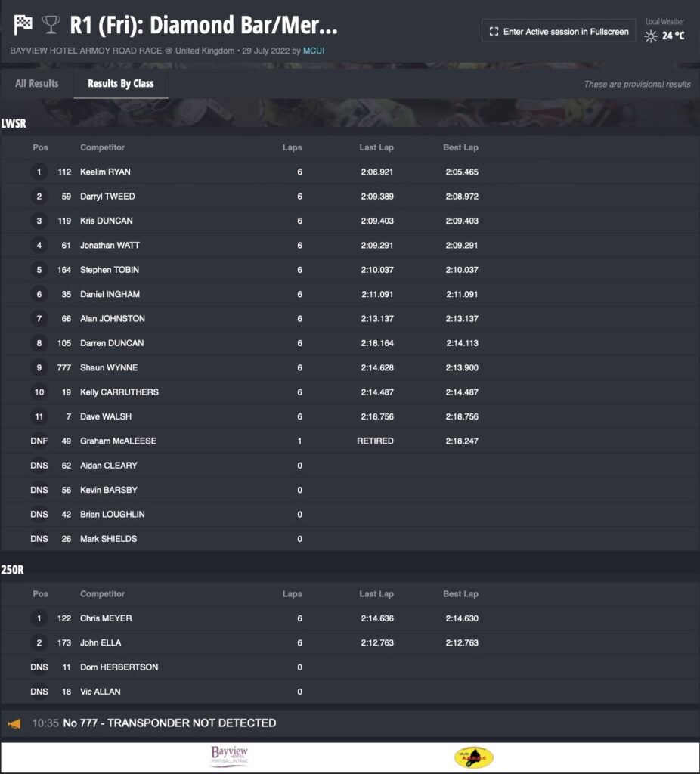Select competitor Kelly CARRUTHERS
Image resolution: width=700 pixels, height=774 pixels.
point(119,392)
